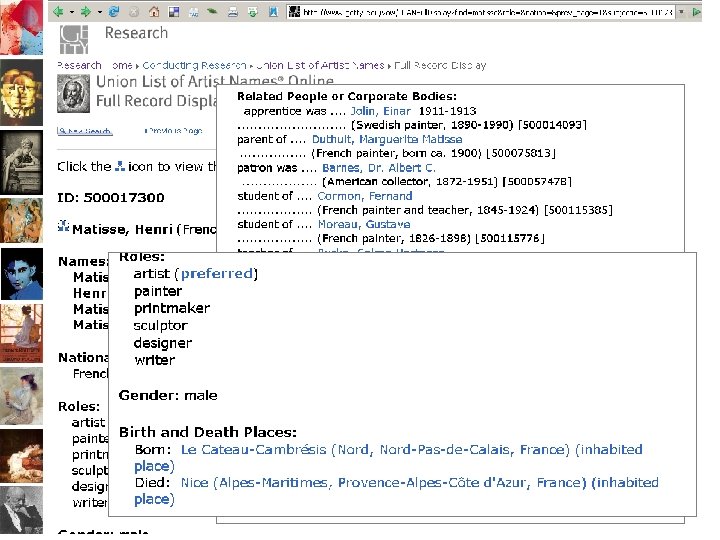Click 'painter' in the Roles popup

[x=158, y=292]
